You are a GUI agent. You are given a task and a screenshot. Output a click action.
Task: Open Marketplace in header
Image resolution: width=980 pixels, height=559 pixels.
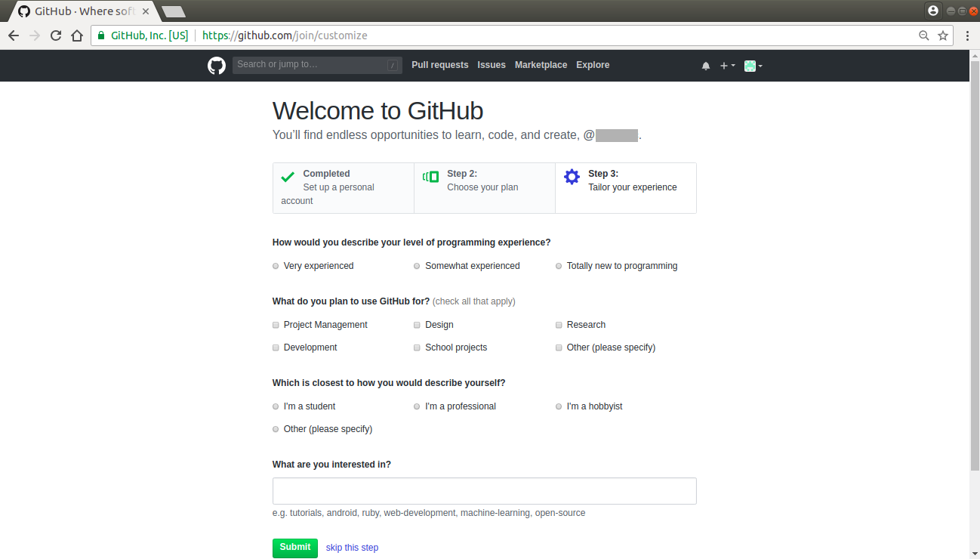[x=541, y=65]
